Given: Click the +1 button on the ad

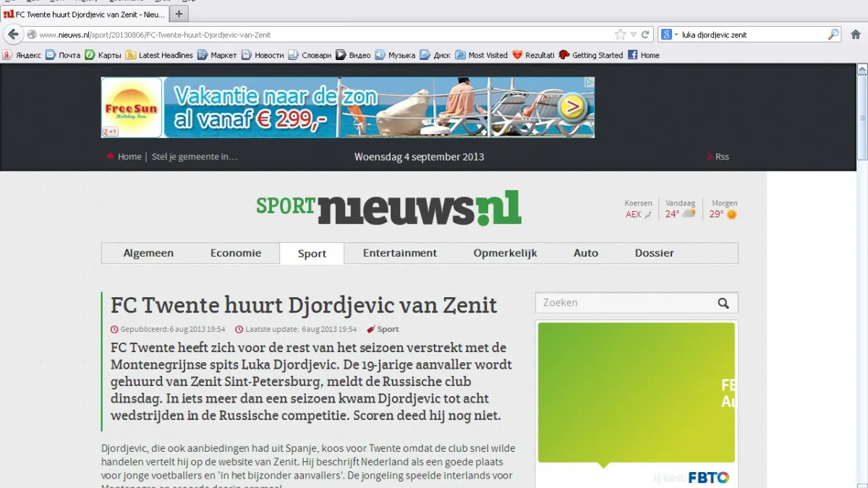Looking at the screenshot, I should 110,131.
